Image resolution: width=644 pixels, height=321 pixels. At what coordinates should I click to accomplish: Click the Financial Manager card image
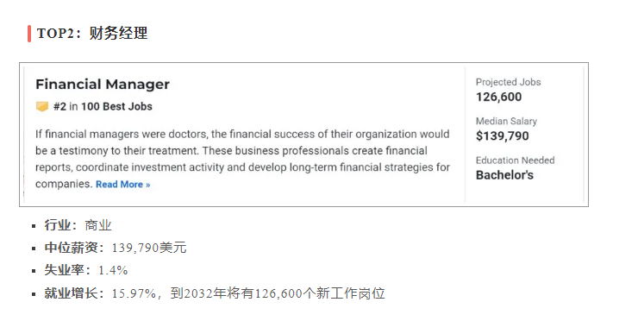point(303,135)
